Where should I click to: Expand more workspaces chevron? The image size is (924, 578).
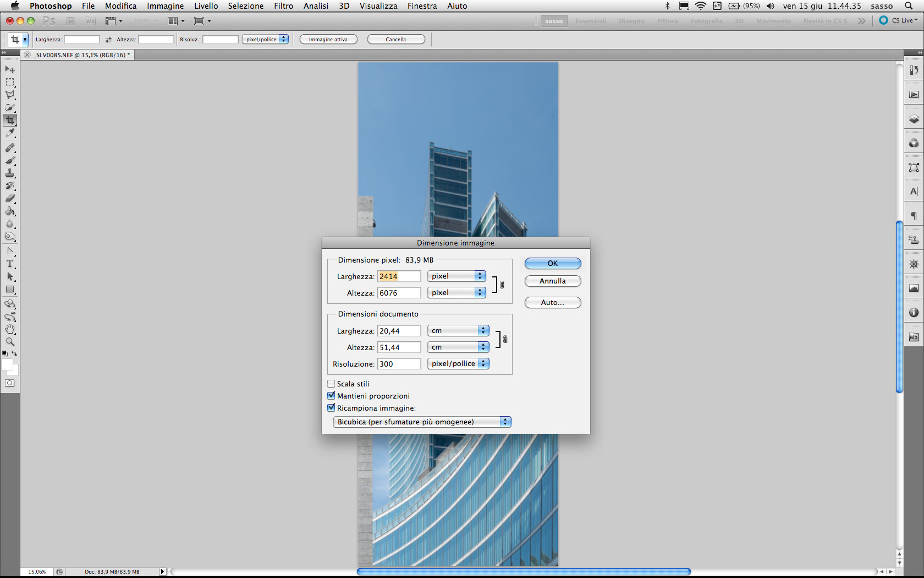click(862, 21)
